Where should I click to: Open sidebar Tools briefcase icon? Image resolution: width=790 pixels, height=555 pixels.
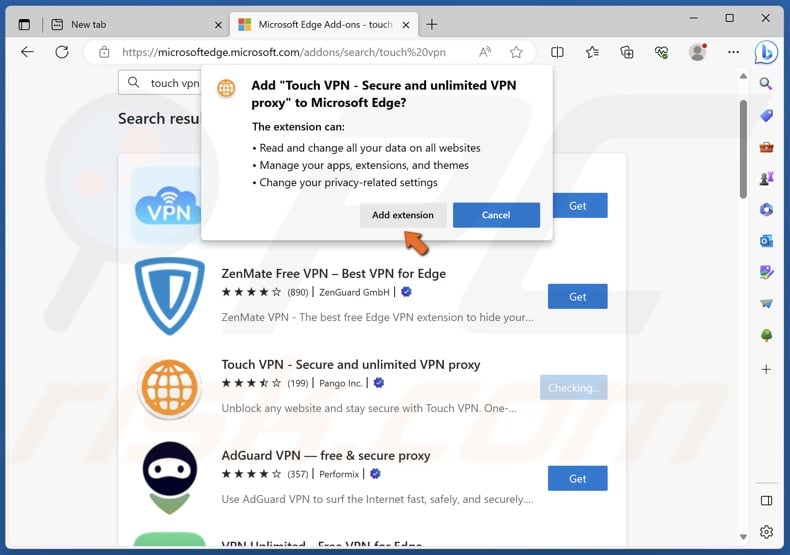pyautogui.click(x=766, y=147)
